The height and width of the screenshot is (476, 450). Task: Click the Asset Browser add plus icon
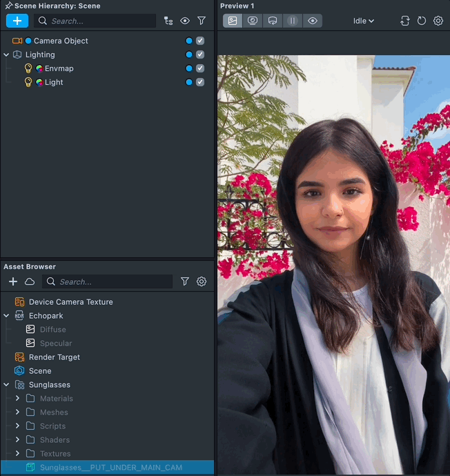(13, 281)
